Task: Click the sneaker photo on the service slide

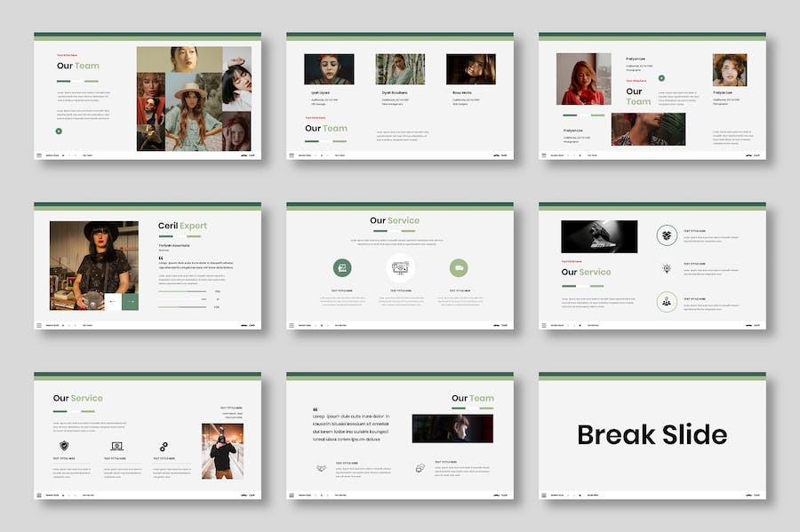Action: (598, 236)
